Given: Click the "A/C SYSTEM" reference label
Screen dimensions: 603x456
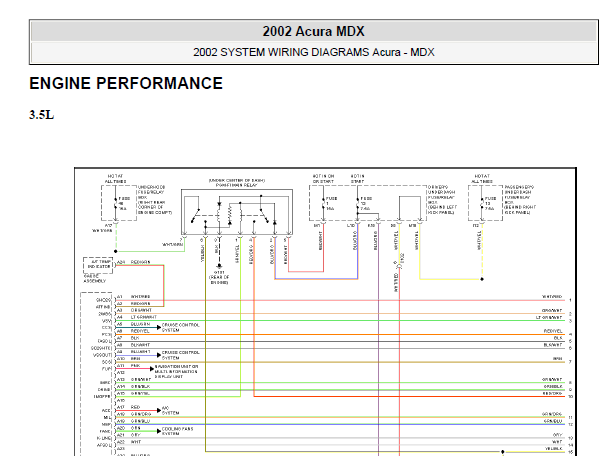Looking at the screenshot, I should tap(170, 410).
